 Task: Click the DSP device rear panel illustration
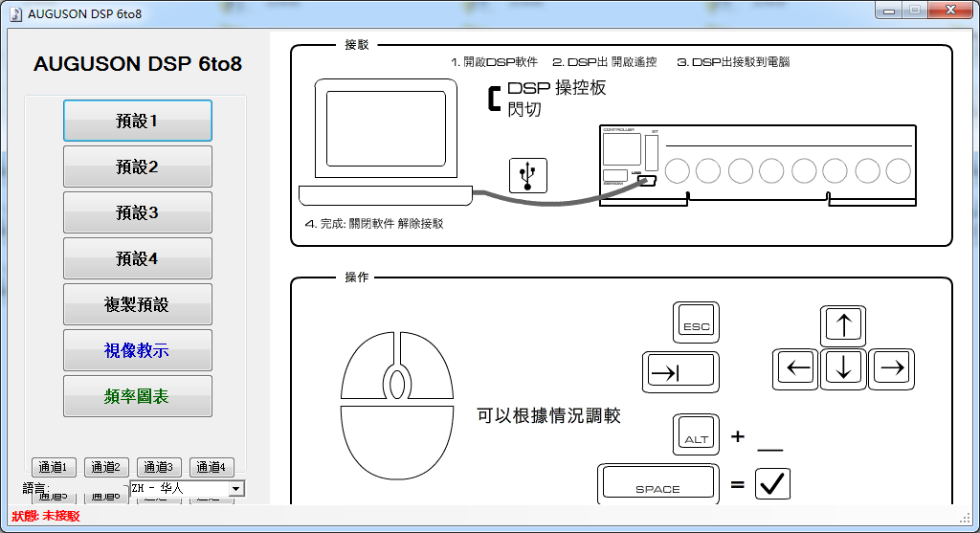click(758, 166)
